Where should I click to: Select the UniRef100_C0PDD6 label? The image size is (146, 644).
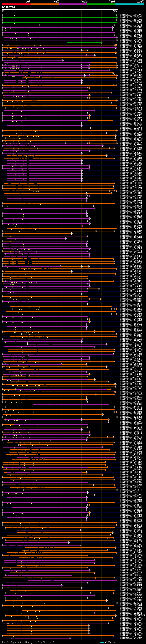(x=131, y=40)
